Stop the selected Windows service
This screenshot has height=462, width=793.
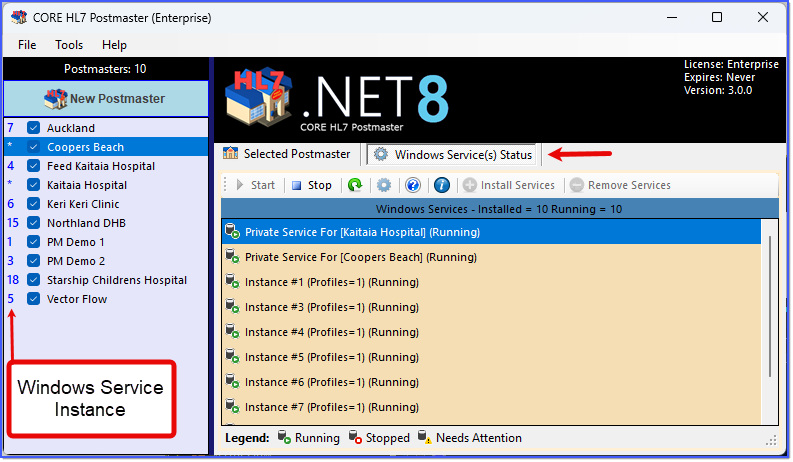[x=312, y=186]
